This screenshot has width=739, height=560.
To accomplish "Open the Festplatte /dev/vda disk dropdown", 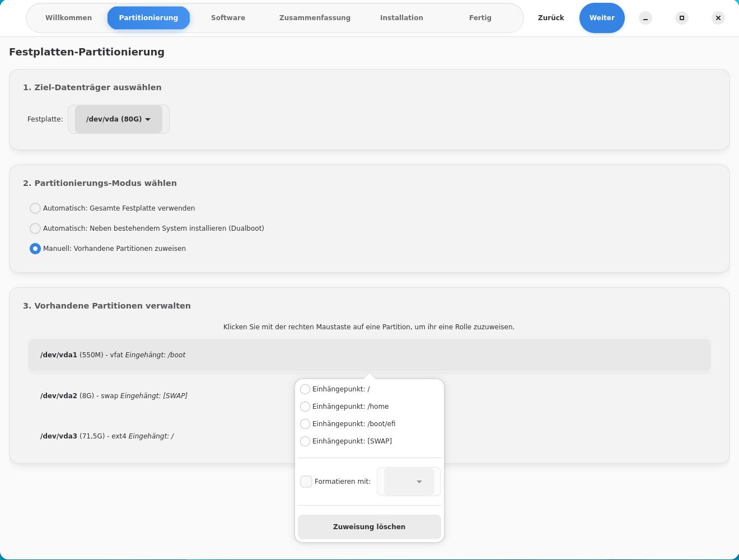I will point(118,119).
